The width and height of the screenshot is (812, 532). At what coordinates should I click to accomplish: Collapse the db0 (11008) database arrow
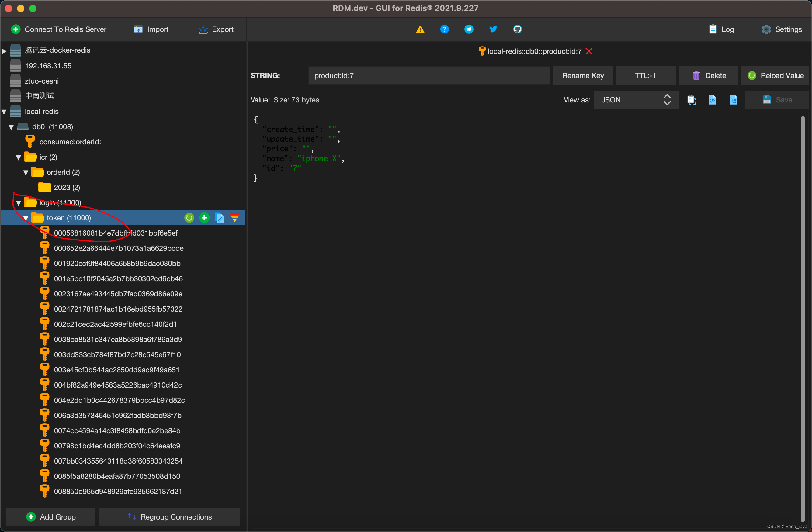pos(11,127)
